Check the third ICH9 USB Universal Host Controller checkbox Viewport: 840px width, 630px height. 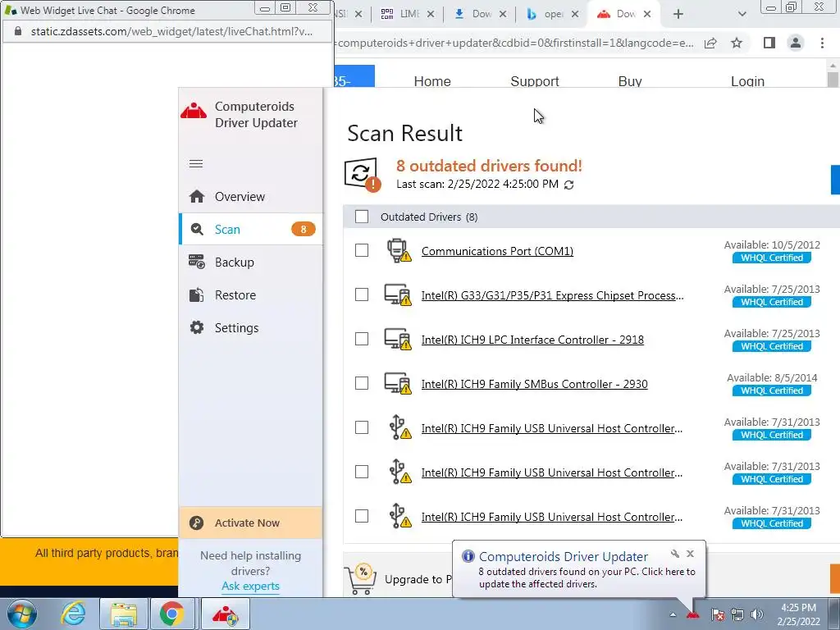tap(362, 516)
